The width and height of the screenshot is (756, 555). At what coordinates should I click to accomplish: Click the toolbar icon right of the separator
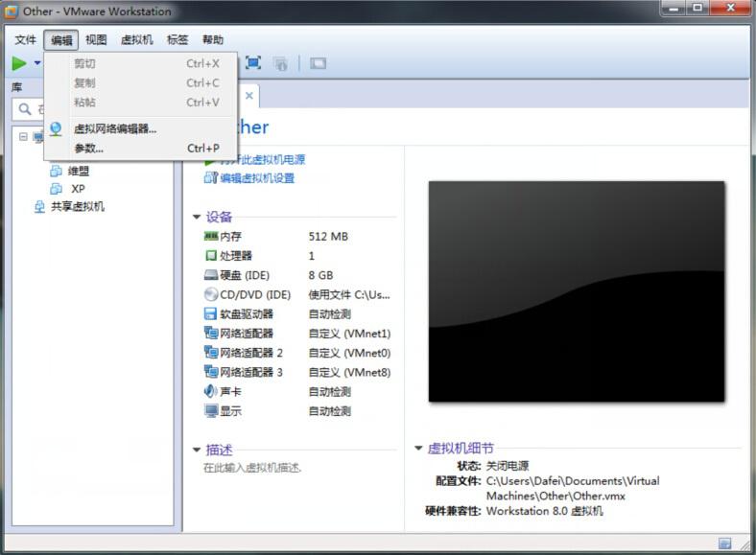318,63
